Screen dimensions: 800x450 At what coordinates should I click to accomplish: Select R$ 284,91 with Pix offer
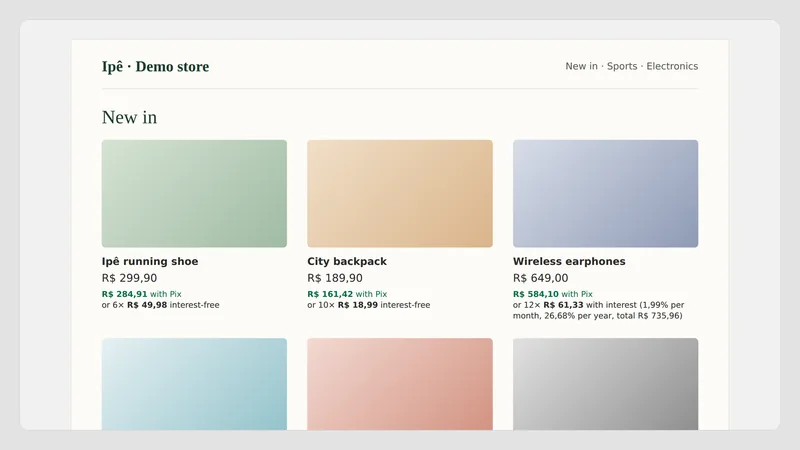click(141, 294)
